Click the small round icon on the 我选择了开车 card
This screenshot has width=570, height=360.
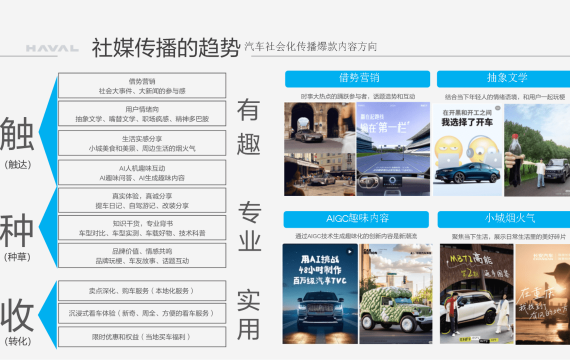498,108
